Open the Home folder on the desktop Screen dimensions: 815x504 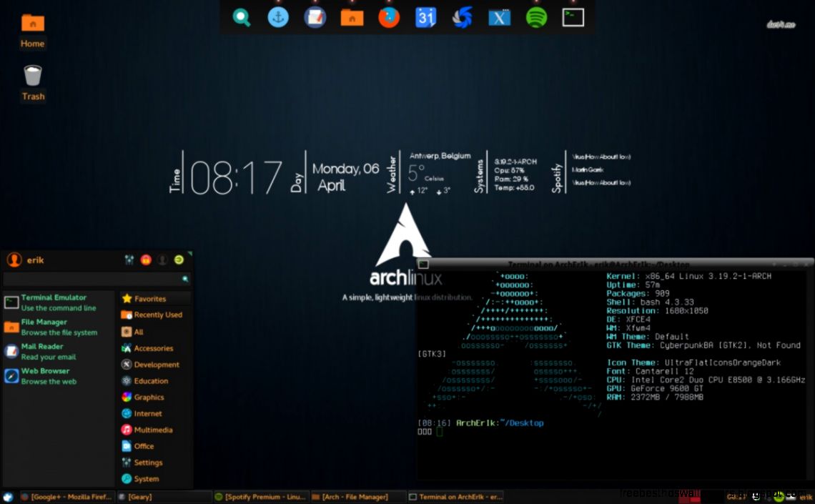[x=32, y=31]
